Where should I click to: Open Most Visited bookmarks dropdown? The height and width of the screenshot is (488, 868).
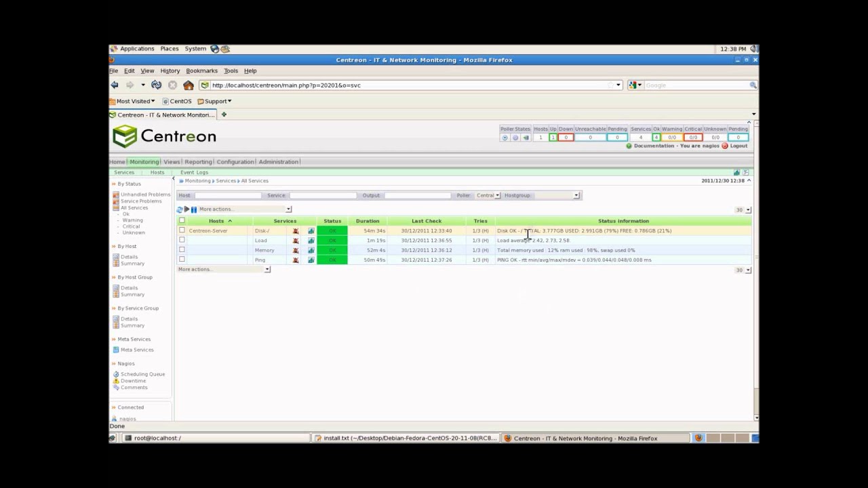click(132, 101)
